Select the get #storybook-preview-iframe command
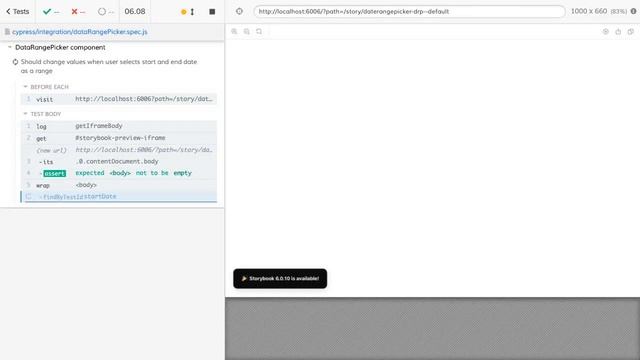Viewport: 640px width, 360px height. (x=119, y=138)
